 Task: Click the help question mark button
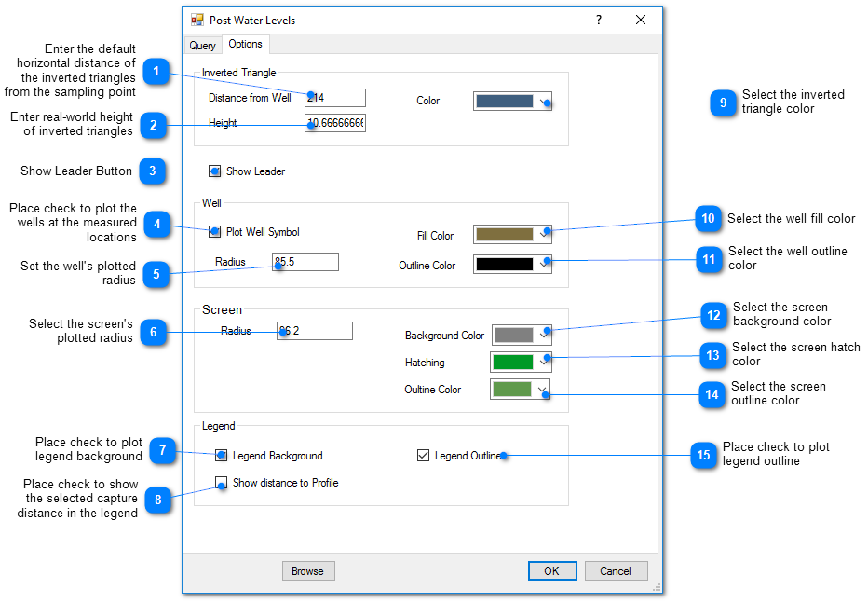pos(598,20)
